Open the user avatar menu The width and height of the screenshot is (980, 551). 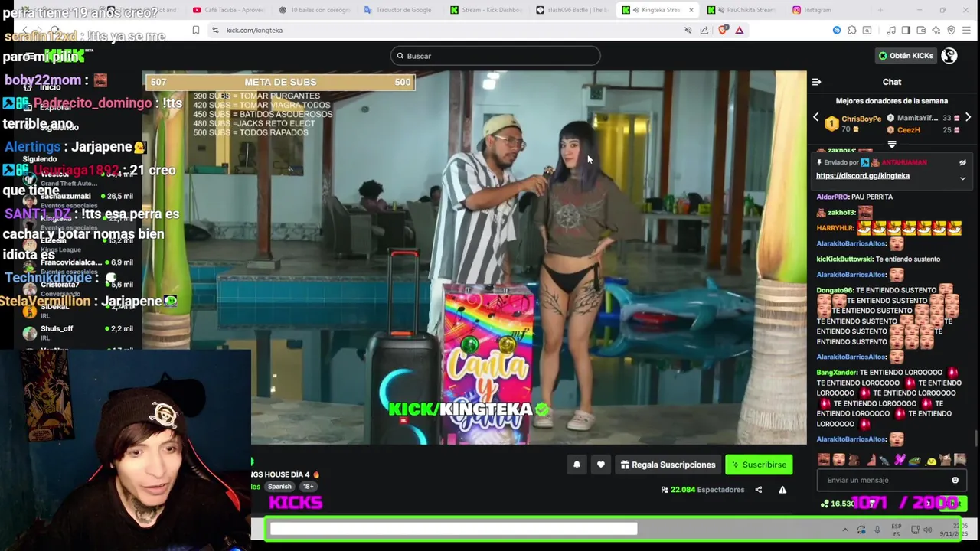click(949, 56)
